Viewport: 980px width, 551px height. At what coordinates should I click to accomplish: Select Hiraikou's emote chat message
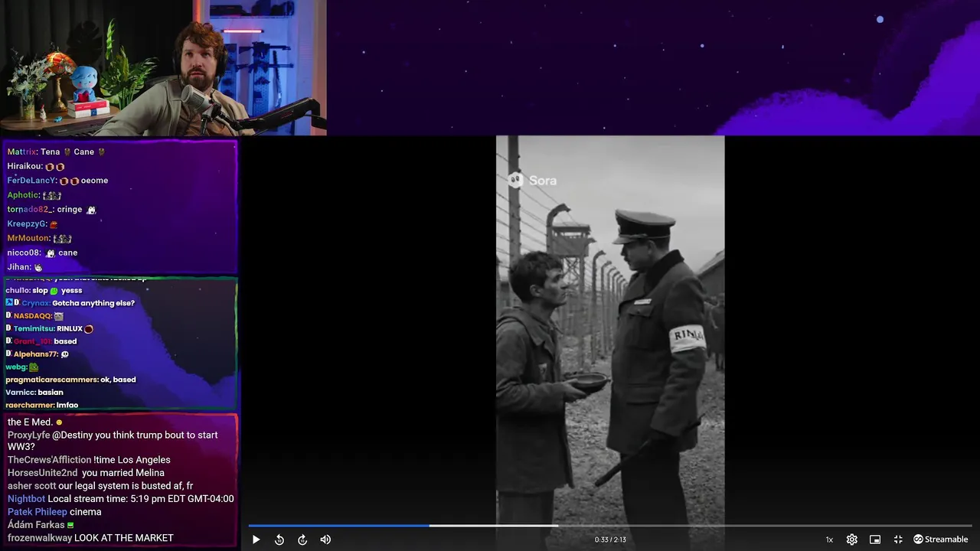point(36,166)
